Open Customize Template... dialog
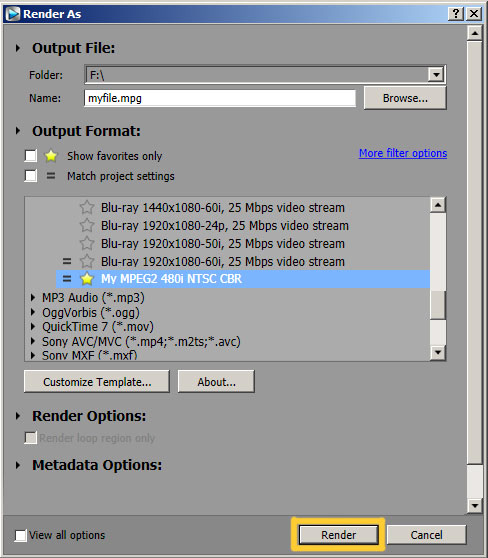Viewport: 488px width, 558px height. pyautogui.click(x=97, y=382)
